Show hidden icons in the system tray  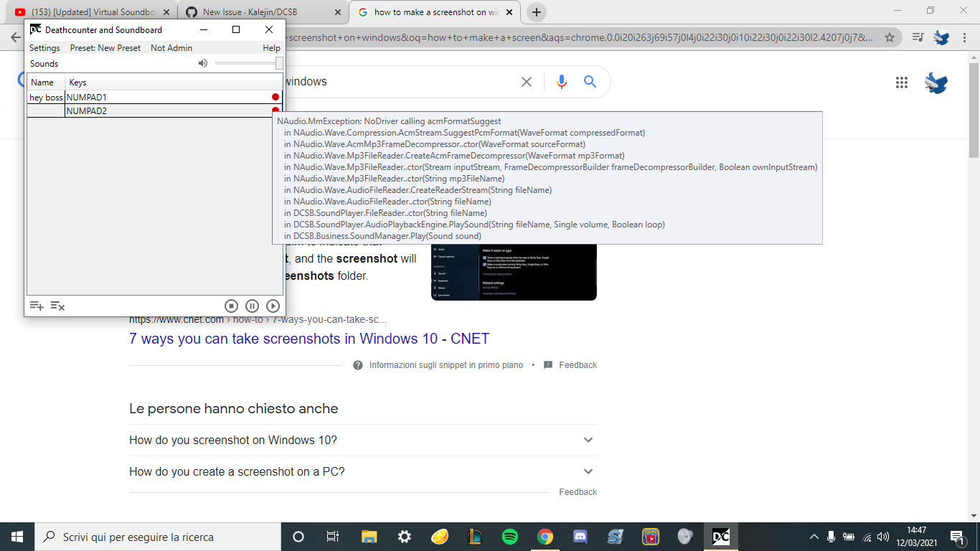[x=814, y=536]
